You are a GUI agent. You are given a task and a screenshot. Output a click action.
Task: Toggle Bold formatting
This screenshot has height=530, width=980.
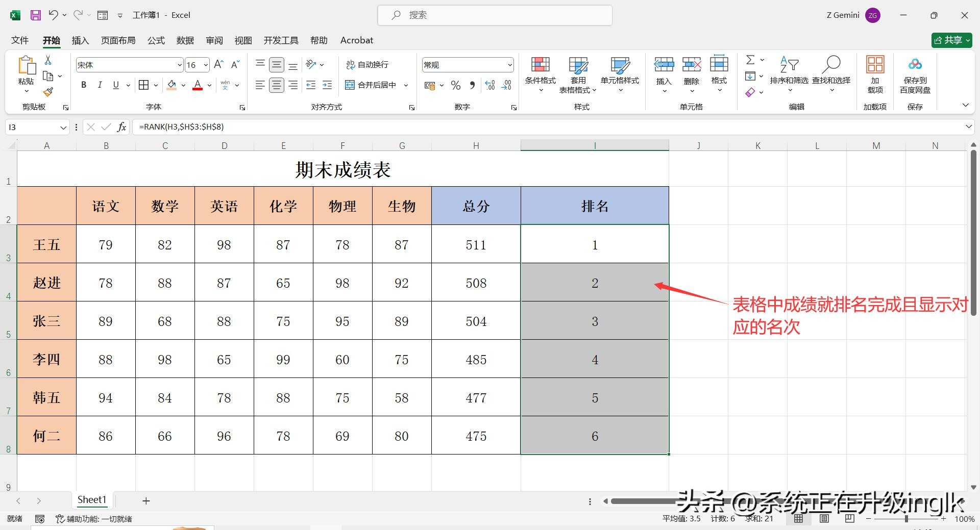click(84, 85)
